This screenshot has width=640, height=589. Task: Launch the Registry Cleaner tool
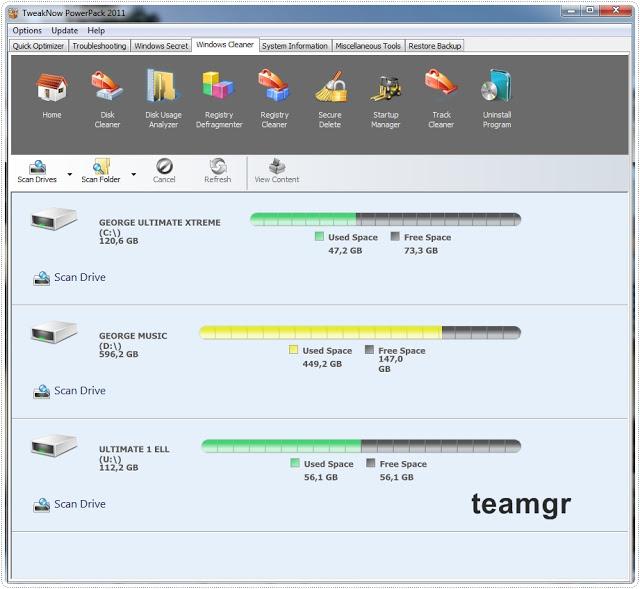[x=274, y=99]
